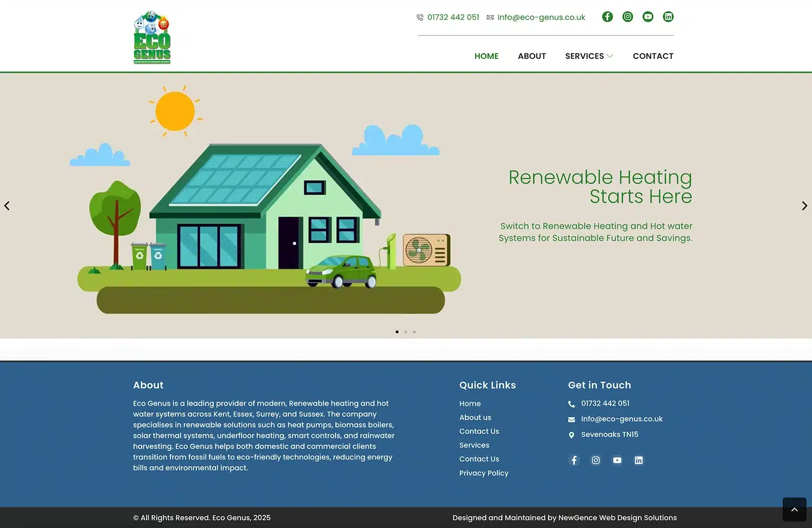Viewport: 812px width, 528px height.
Task: Click the footer Instagram icon
Action: 596,460
